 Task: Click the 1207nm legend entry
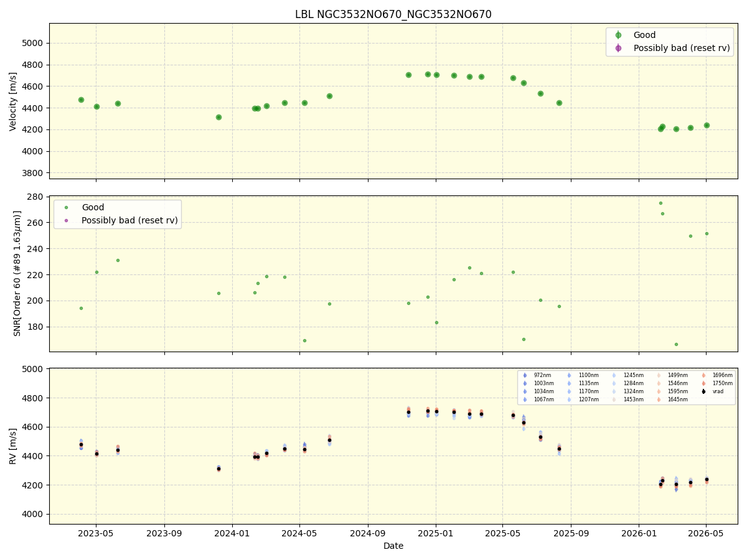point(582,399)
